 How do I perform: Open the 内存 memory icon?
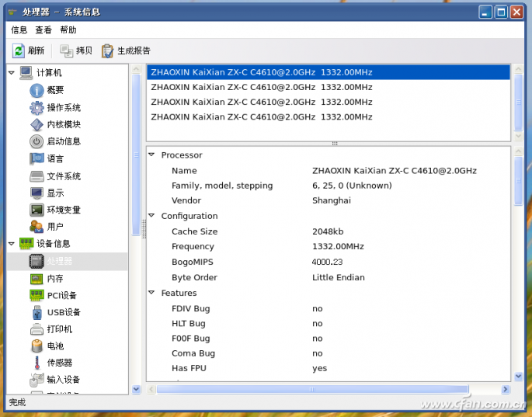pos(37,279)
